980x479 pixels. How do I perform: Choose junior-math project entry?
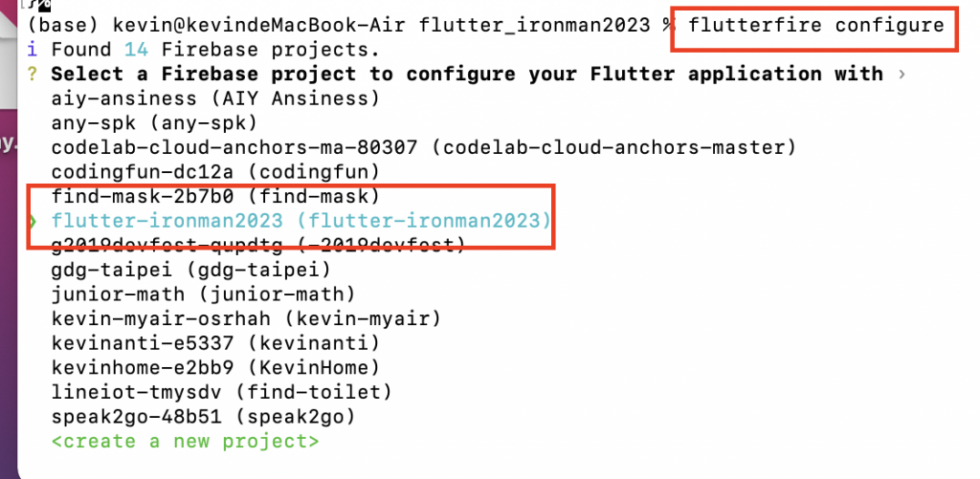pyautogui.click(x=203, y=294)
